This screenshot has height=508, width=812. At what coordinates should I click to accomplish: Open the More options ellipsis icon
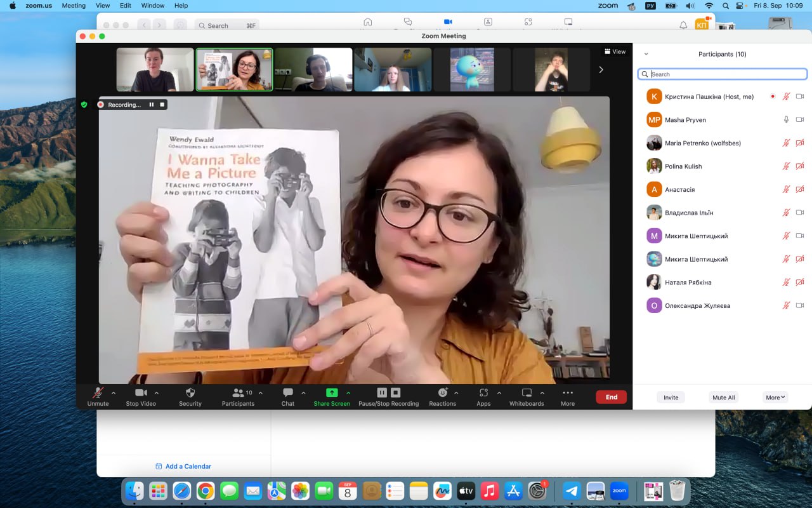(x=568, y=393)
